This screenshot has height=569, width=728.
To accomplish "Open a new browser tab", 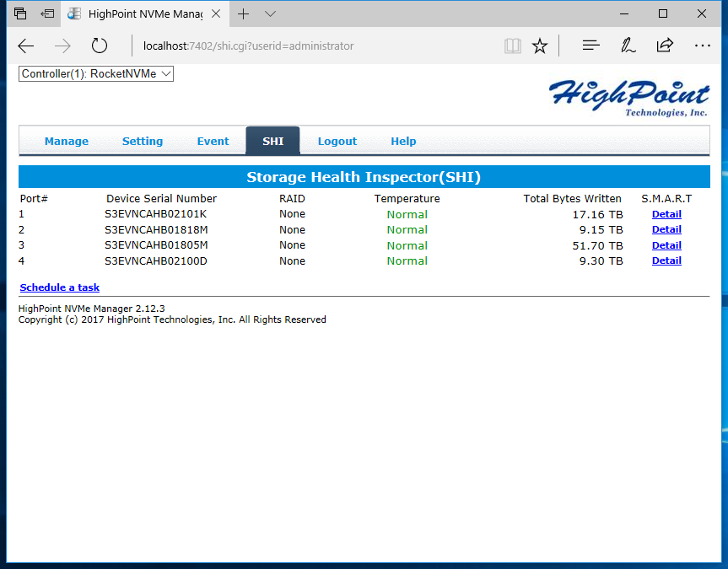I will 243,14.
